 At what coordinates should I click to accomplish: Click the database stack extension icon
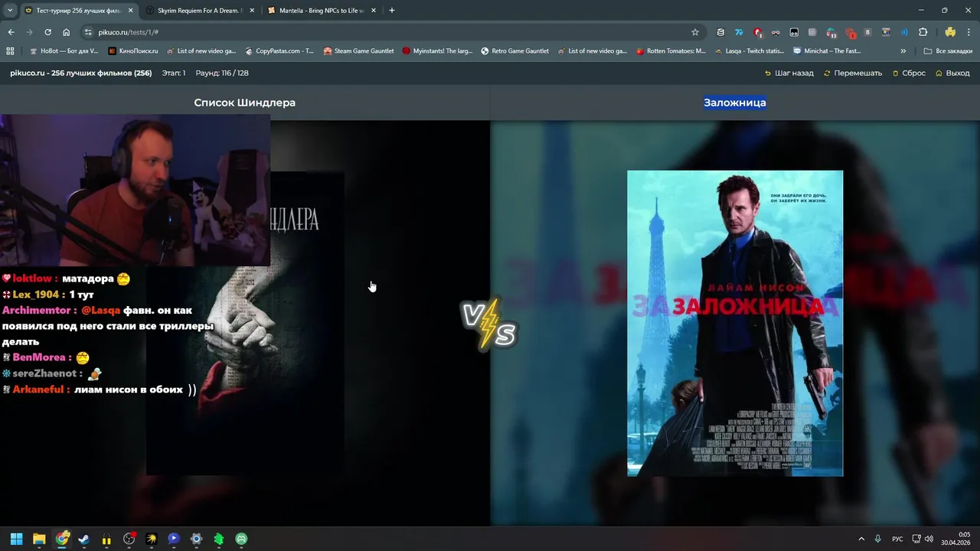coord(720,32)
